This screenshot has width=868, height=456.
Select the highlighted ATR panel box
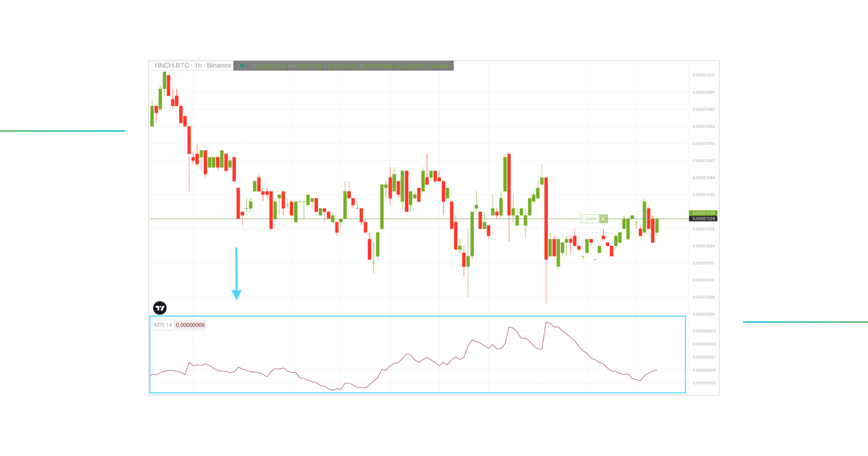pos(416,354)
